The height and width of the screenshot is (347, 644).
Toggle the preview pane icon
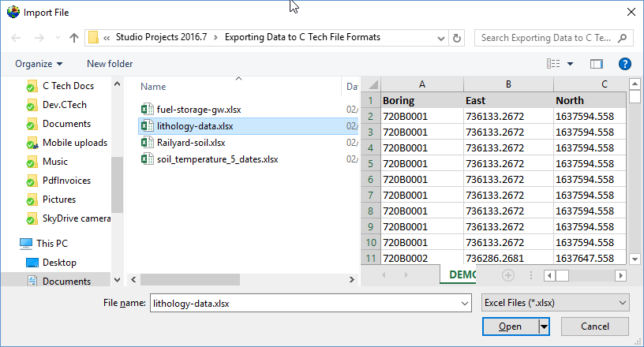click(x=596, y=64)
